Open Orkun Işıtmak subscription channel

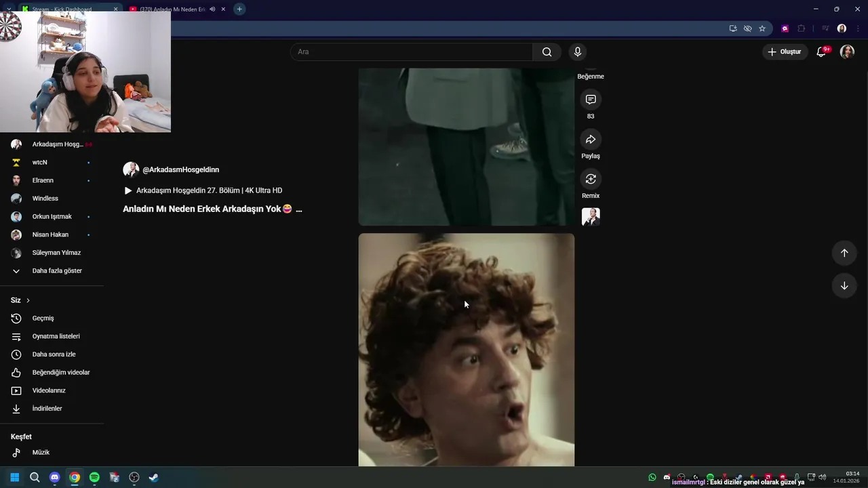[x=52, y=217]
